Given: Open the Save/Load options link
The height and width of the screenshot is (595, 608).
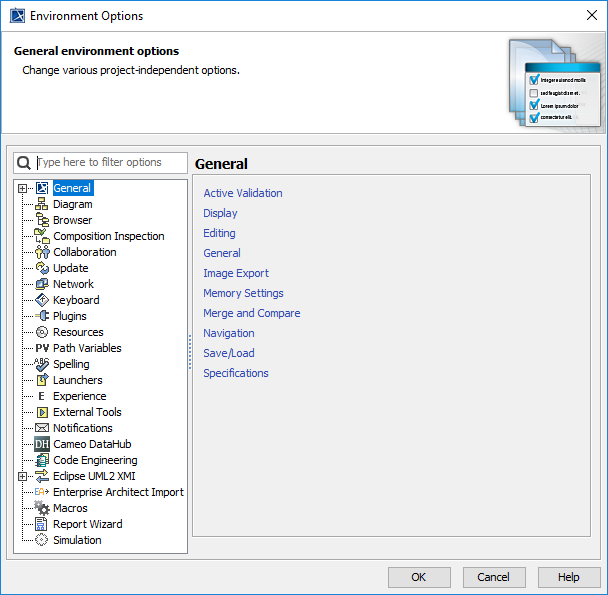Looking at the screenshot, I should (x=229, y=353).
